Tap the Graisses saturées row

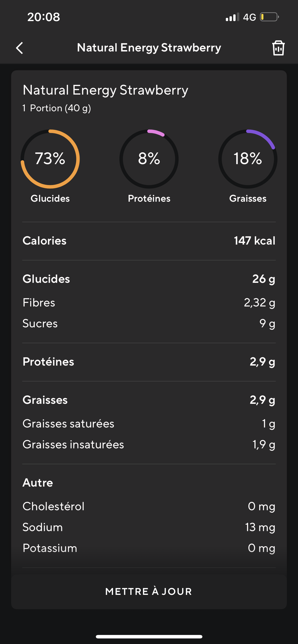pos(149,424)
